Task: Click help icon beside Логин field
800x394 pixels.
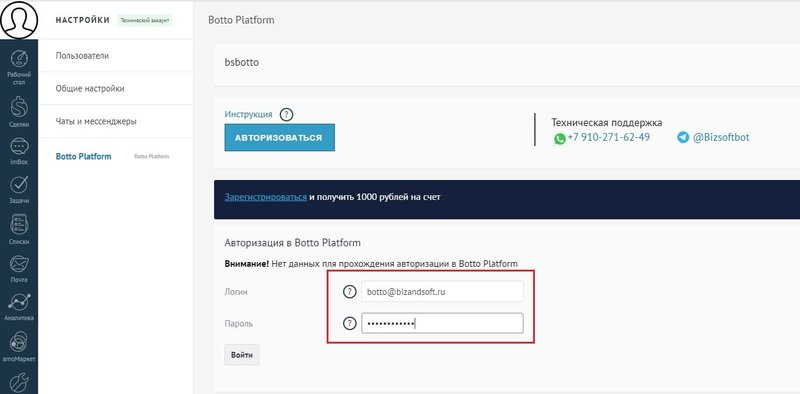Action: click(x=349, y=291)
